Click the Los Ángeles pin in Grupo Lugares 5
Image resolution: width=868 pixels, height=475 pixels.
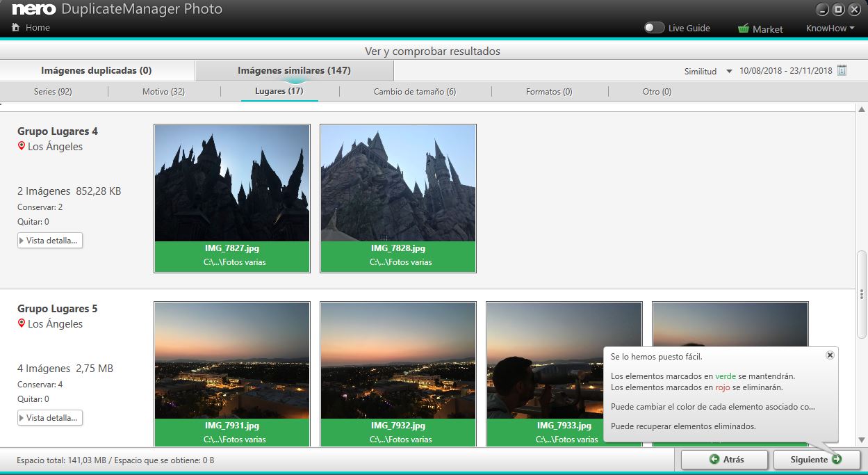click(x=22, y=324)
